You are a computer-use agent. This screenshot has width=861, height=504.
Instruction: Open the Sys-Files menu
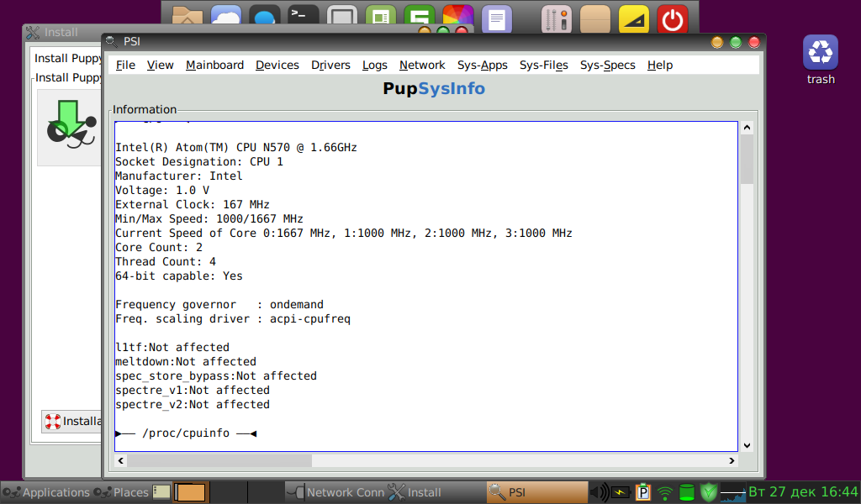tap(544, 65)
